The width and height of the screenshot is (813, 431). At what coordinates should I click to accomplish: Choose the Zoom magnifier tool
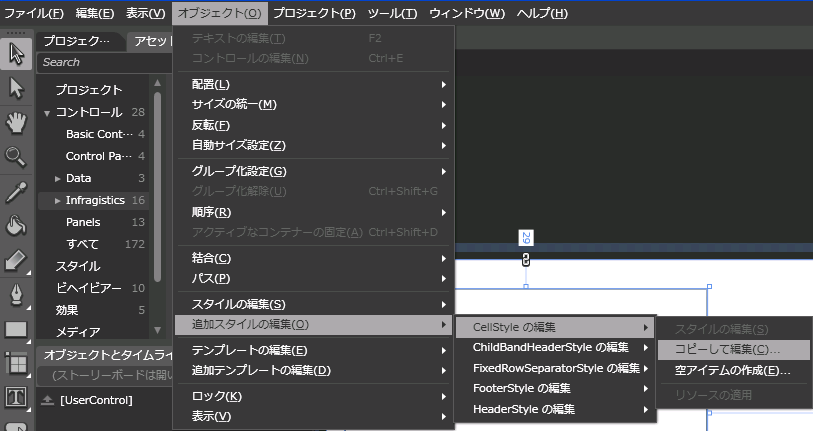tap(15, 156)
